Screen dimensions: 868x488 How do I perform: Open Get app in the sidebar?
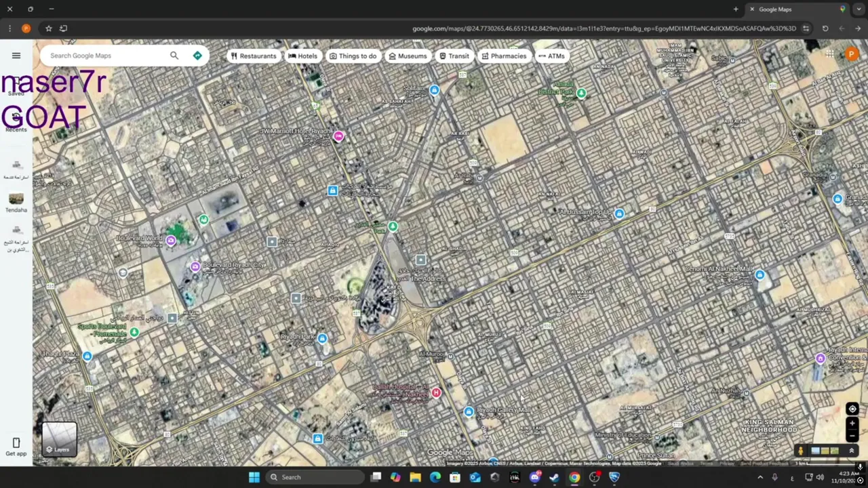(x=16, y=447)
